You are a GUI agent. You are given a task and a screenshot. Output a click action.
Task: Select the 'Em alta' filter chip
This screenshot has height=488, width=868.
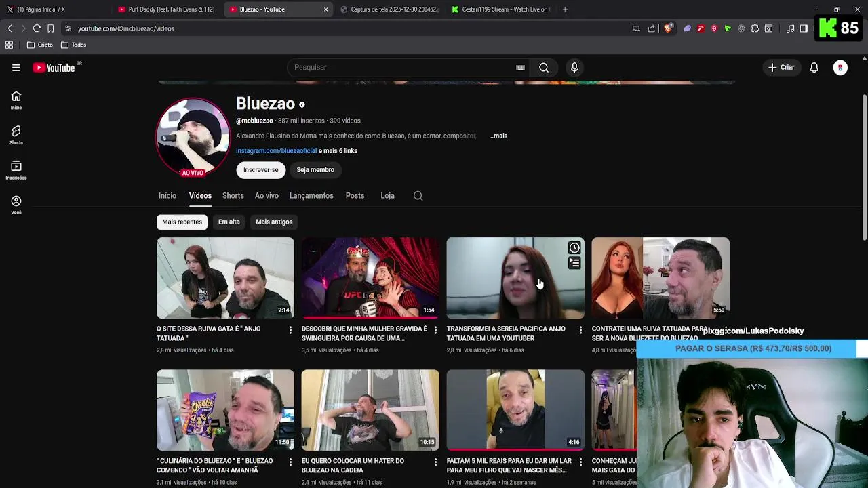pyautogui.click(x=229, y=222)
